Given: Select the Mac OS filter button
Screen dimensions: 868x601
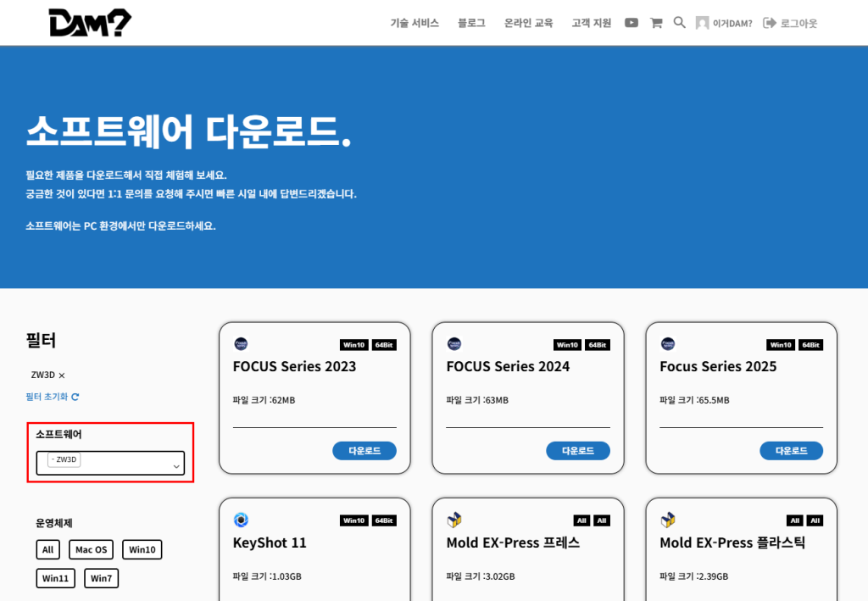Looking at the screenshot, I should 91,549.
